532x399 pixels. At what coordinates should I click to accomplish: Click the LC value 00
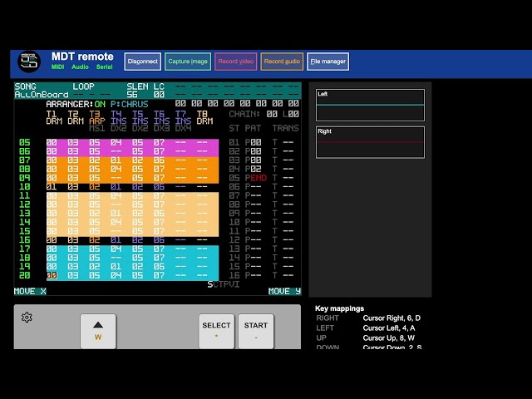coord(159,95)
